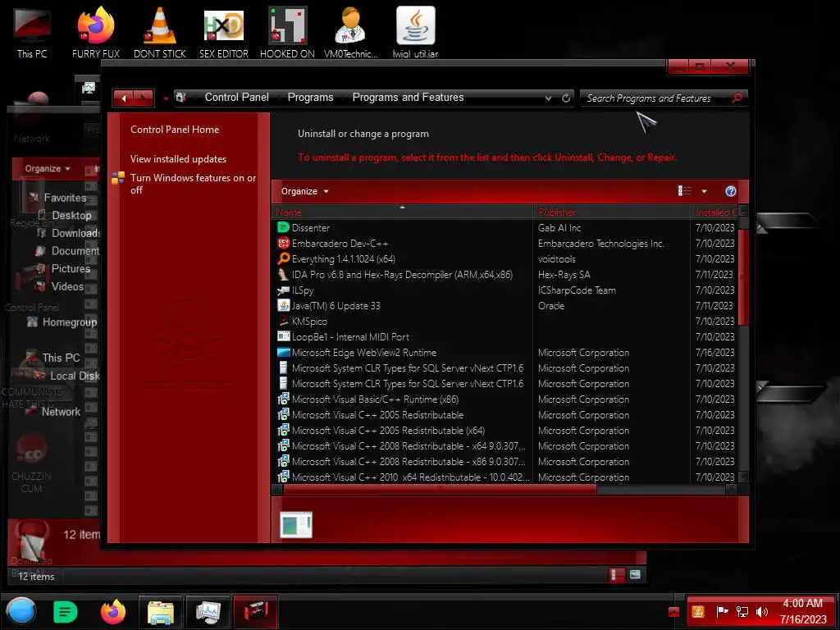This screenshot has width=840, height=630.
Task: Click the Search Programs and Features field
Action: point(656,98)
